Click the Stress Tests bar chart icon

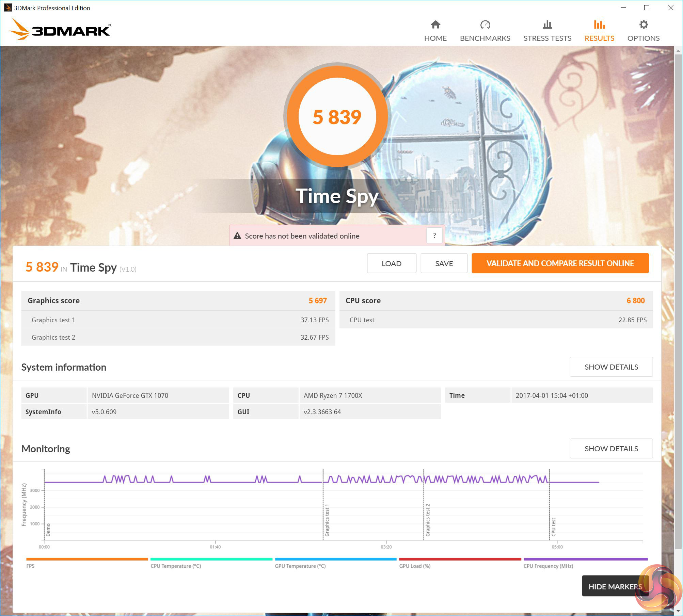[x=547, y=25]
